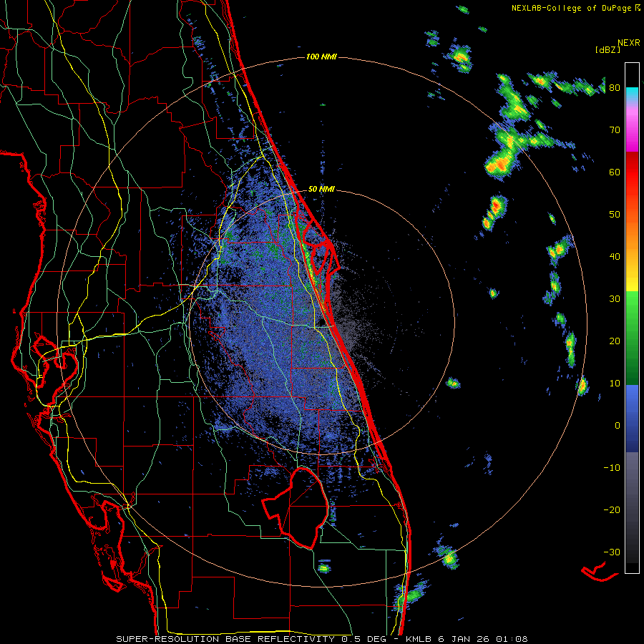Click the 70 value on dBZ scale
Screen dimensions: 644x644
[x=615, y=130]
